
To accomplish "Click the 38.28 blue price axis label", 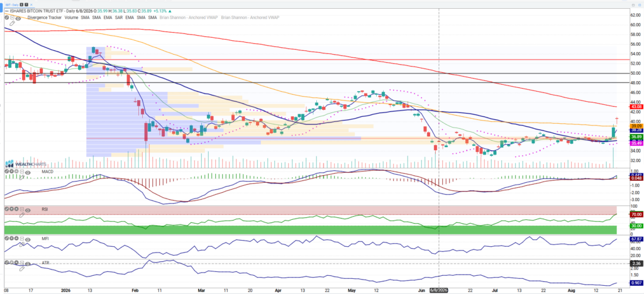I will pos(636,130).
